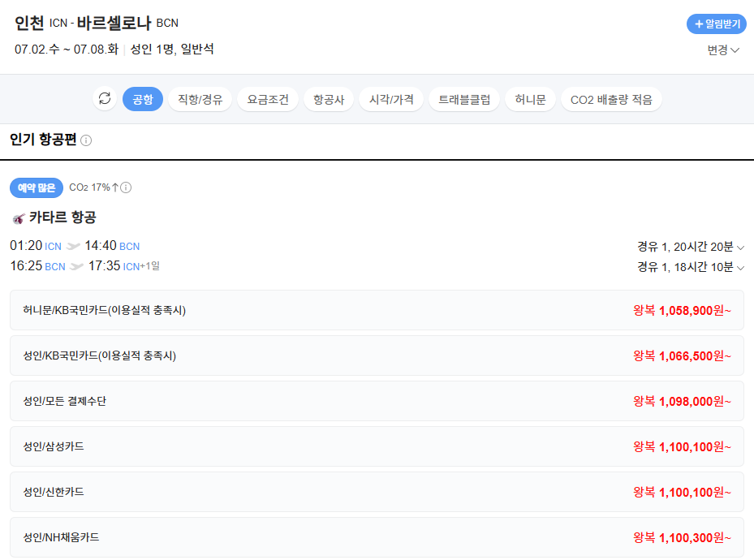The width and height of the screenshot is (754, 560).
Task: Click the 카타르 항공 airline logo icon
Action: [x=17, y=218]
